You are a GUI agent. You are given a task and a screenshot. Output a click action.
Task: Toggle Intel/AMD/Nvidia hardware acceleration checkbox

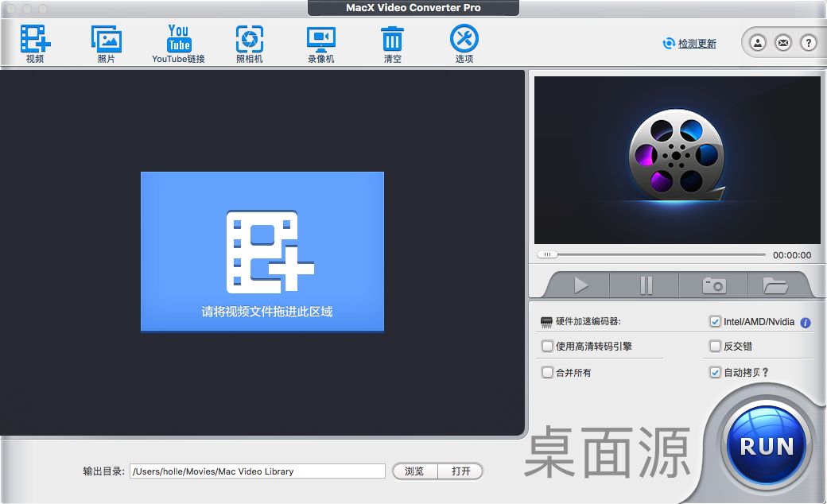click(715, 322)
